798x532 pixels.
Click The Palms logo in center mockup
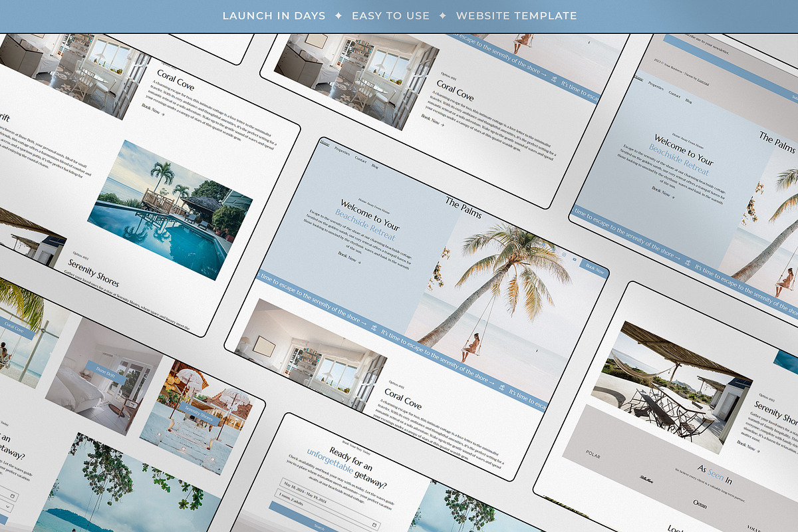pyautogui.click(x=464, y=207)
